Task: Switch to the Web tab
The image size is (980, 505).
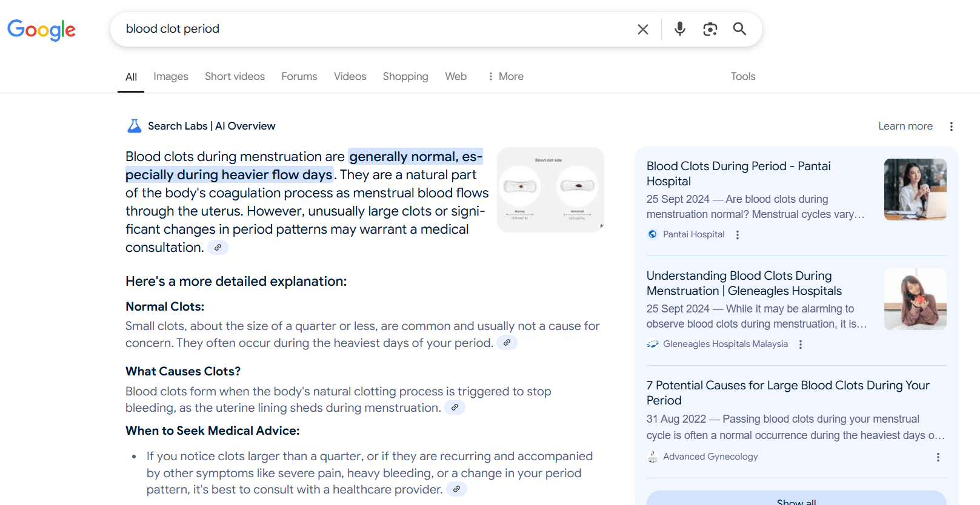Action: click(x=456, y=76)
